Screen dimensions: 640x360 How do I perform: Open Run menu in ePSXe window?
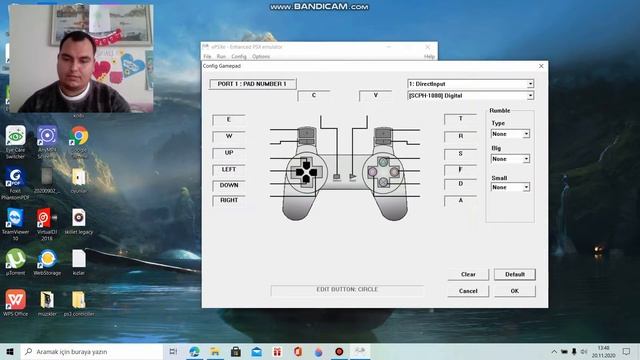tap(221, 56)
